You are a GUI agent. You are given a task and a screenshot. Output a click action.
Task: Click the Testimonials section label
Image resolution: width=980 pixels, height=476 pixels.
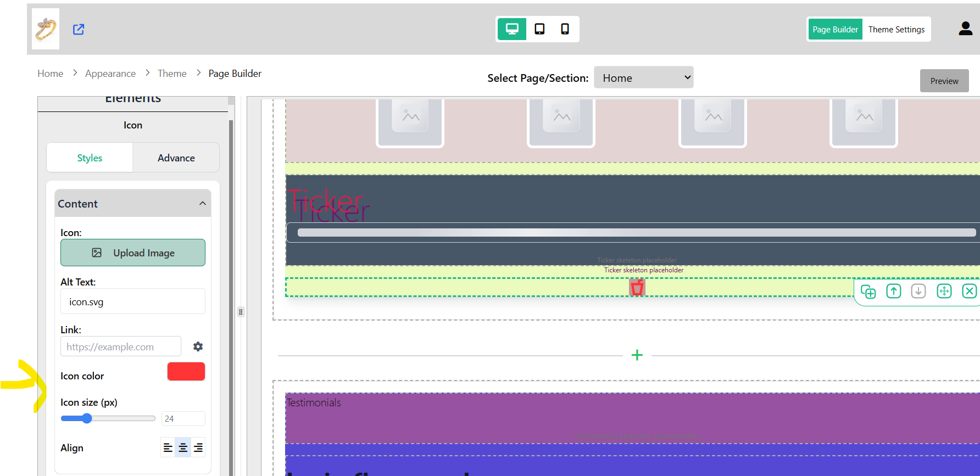[x=314, y=403]
